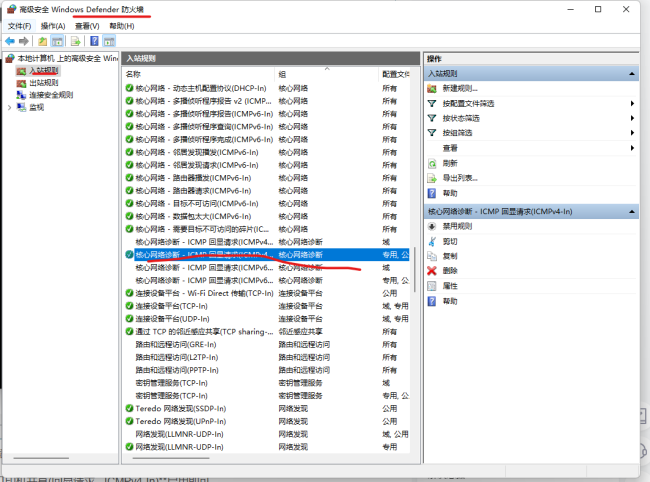Open 属性 in the actions pane
The image size is (650, 482).
tap(450, 286)
